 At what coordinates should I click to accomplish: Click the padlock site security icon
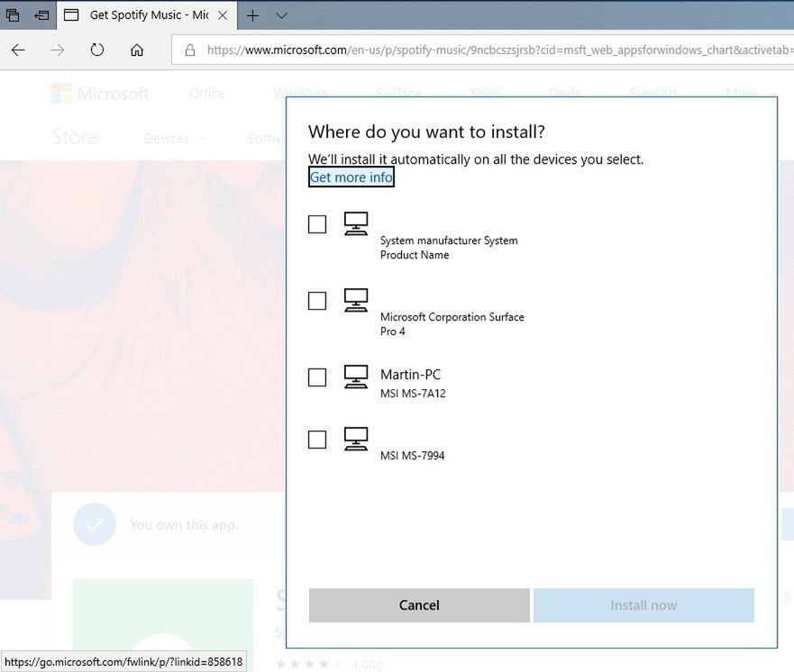click(190, 50)
